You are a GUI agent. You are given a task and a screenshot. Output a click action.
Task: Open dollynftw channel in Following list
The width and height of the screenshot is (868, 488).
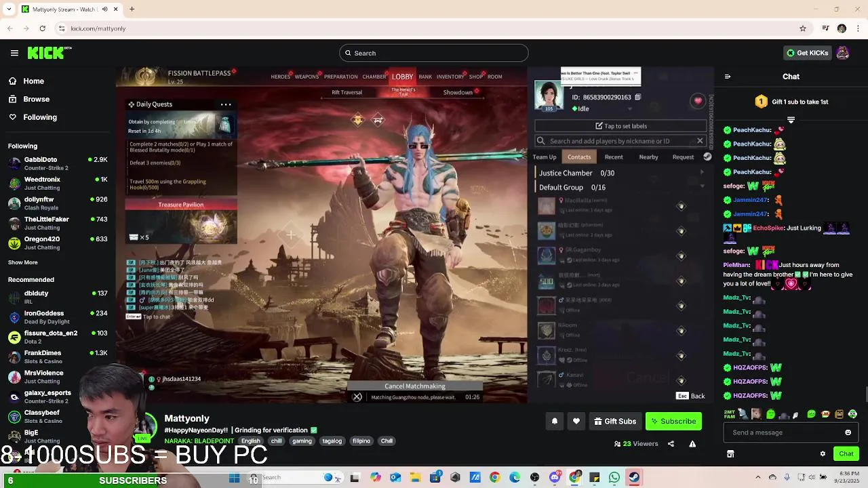tap(58, 203)
